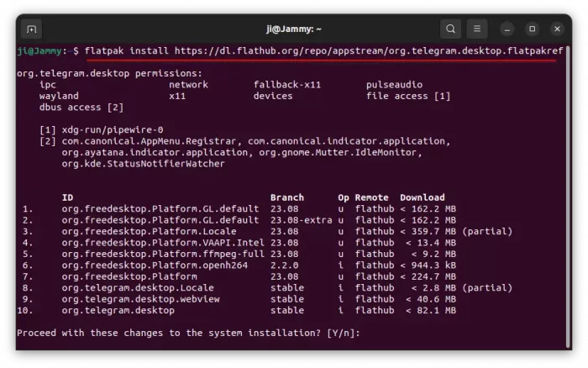Click the xdg-run/pipewire-0 footnote text

tap(113, 129)
